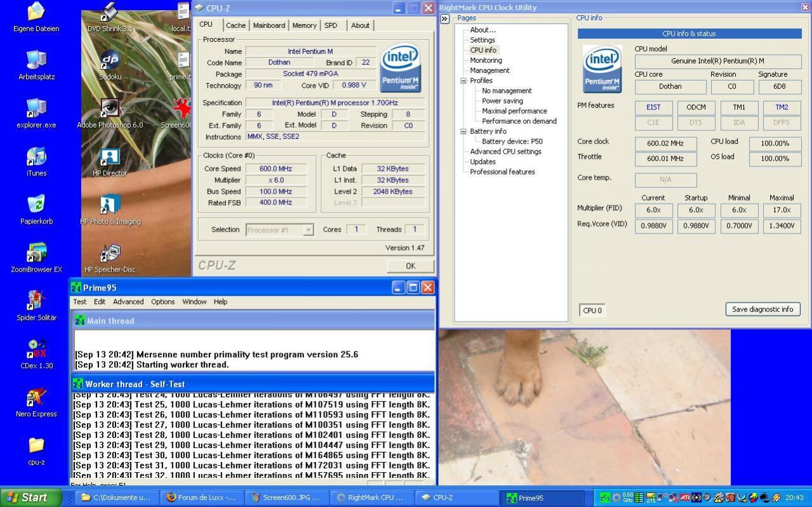812x507 pixels.
Task: Select Professional features in tree
Action: [502, 172]
